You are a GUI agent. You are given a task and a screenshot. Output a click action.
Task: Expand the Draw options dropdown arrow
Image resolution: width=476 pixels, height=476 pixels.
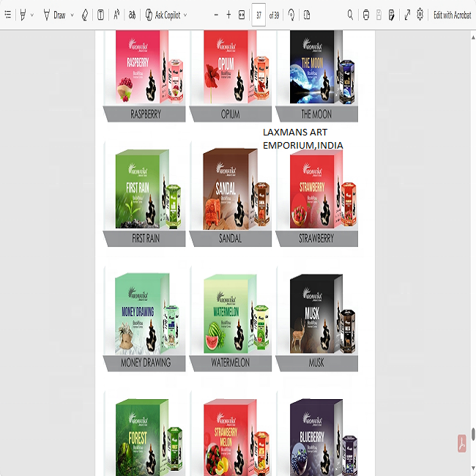click(x=72, y=15)
